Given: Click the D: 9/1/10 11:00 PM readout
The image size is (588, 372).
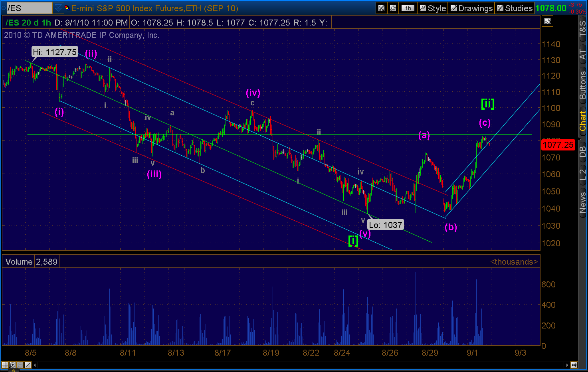Looking at the screenshot, I should (x=91, y=23).
